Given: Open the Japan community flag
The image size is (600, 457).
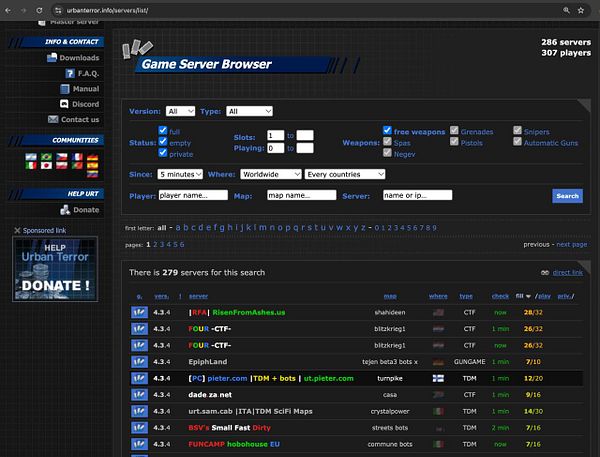Looking at the screenshot, I should tap(46, 165).
